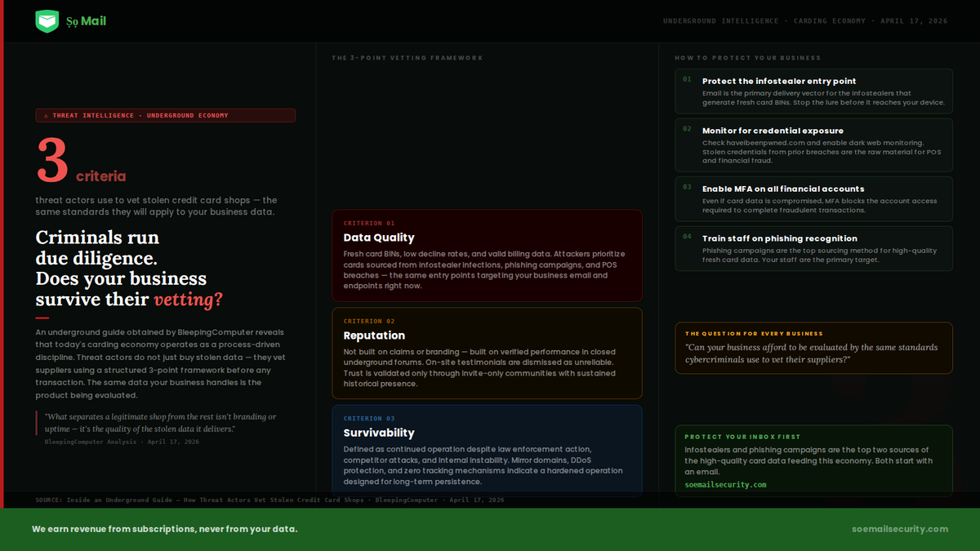Open the soemailsecurity.com link in the footer bar
Viewport: 980px width, 551px height.
pyautogui.click(x=900, y=529)
